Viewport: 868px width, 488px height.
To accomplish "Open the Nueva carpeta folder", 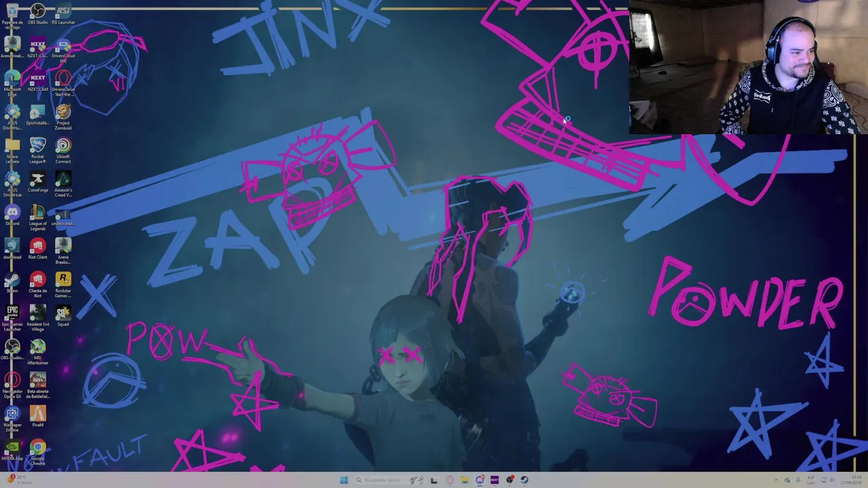I will coord(12,150).
